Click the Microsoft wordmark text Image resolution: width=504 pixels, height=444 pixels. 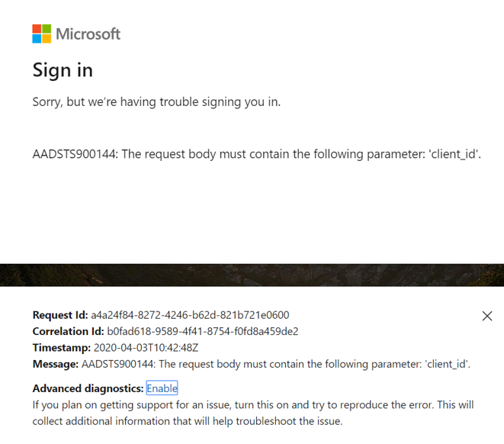[88, 34]
